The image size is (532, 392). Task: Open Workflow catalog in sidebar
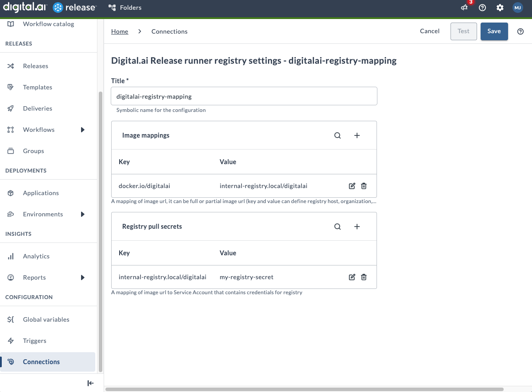(48, 24)
